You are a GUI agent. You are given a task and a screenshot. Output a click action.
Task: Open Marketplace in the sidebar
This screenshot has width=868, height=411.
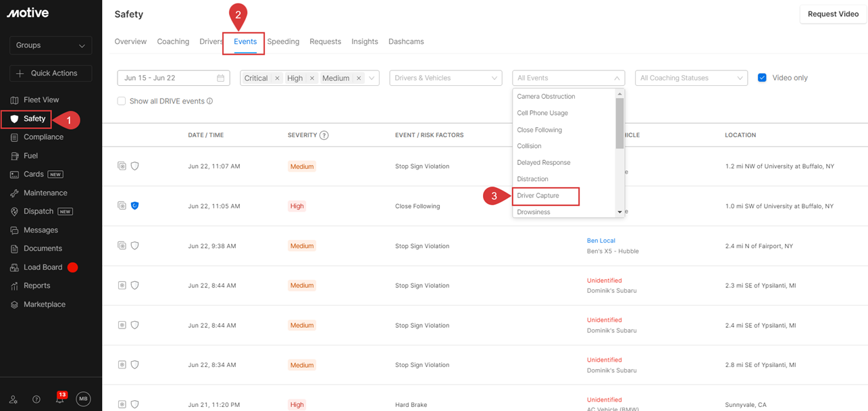pyautogui.click(x=45, y=305)
